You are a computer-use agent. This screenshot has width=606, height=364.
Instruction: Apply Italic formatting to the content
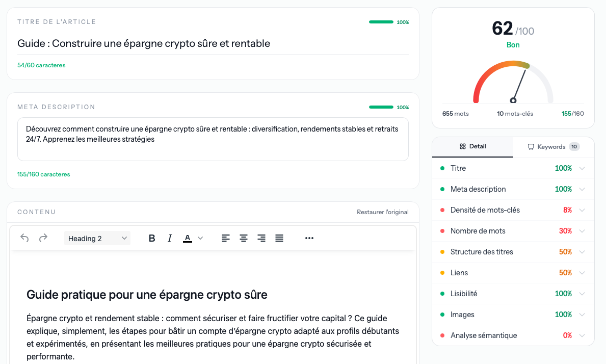click(x=169, y=238)
